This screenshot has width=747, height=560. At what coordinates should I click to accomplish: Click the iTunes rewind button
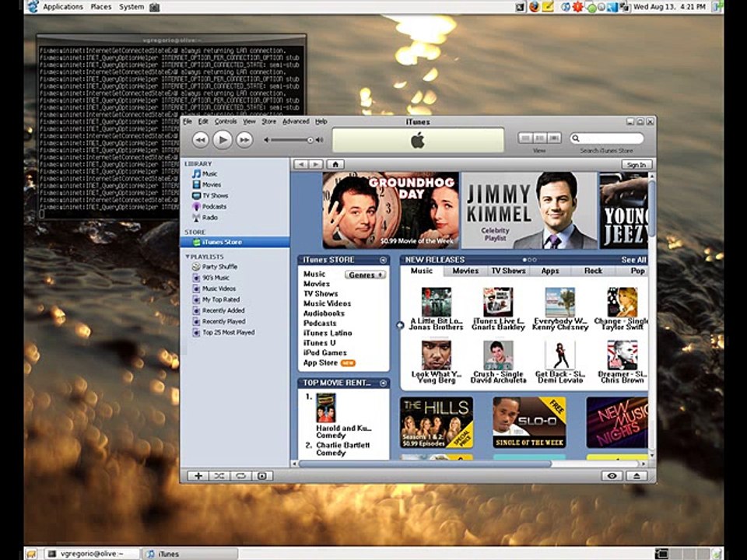click(x=201, y=140)
